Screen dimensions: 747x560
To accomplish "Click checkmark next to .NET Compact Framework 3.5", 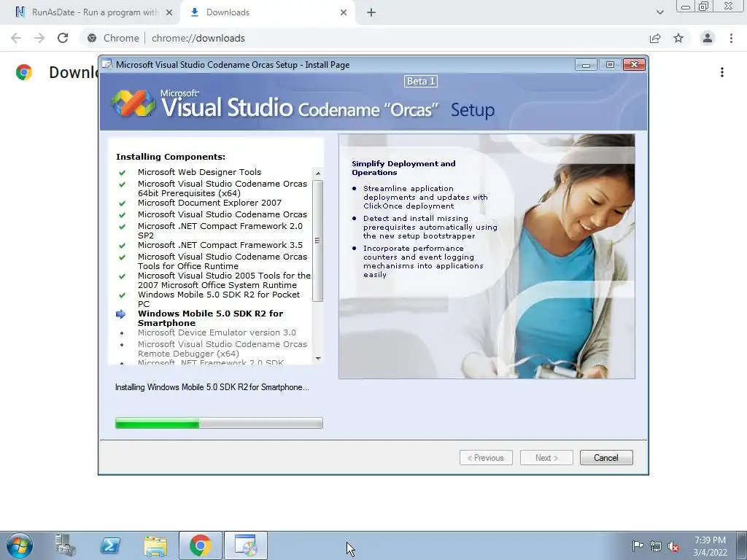I will tap(123, 246).
